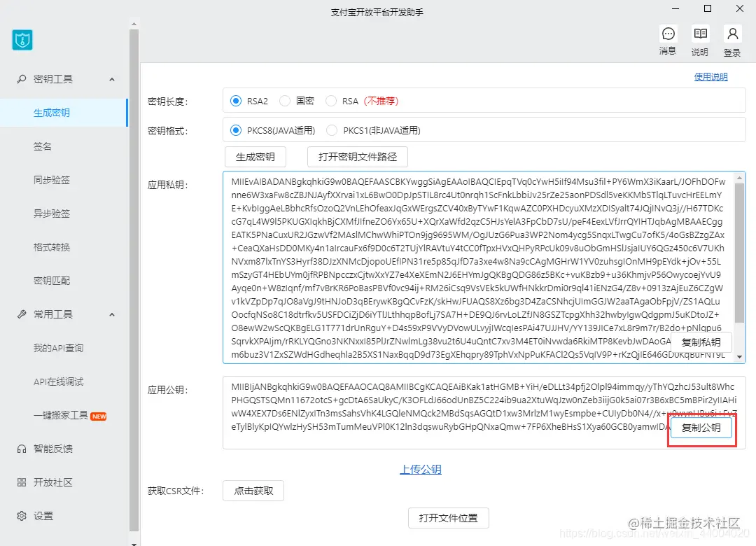The image size is (756, 546).
Task: Click the 密钥长度 label
Action: (168, 101)
